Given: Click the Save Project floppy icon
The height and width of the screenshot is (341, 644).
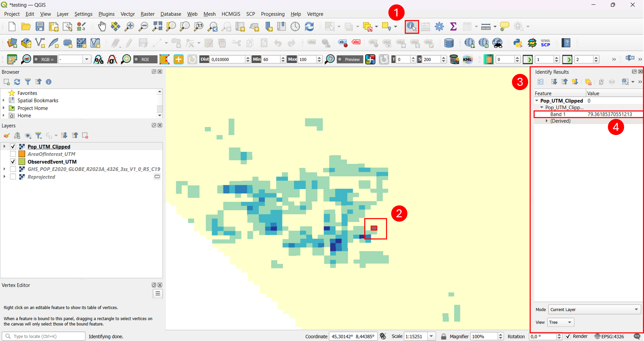Looking at the screenshot, I should click(40, 26).
